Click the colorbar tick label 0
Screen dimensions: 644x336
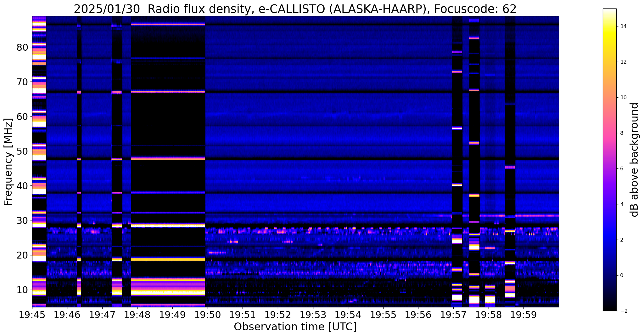click(621, 276)
